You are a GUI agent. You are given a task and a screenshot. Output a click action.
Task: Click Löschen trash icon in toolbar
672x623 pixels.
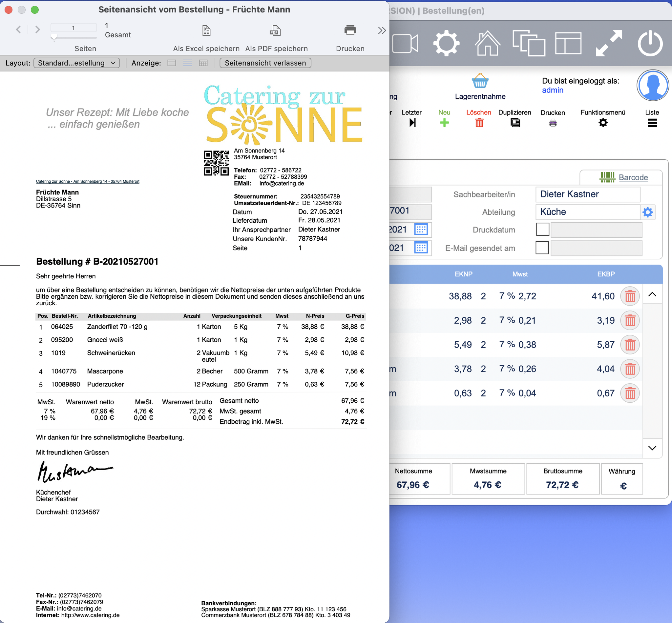[x=479, y=123]
